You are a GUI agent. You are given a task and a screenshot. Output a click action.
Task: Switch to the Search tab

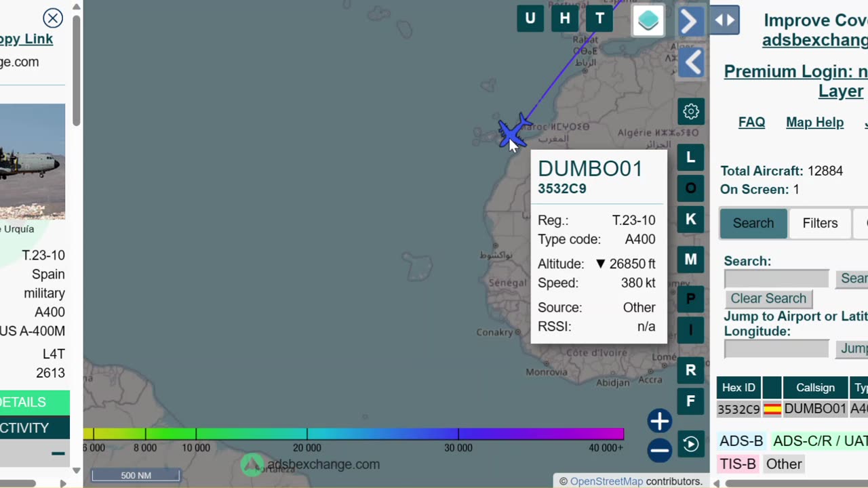tap(753, 223)
